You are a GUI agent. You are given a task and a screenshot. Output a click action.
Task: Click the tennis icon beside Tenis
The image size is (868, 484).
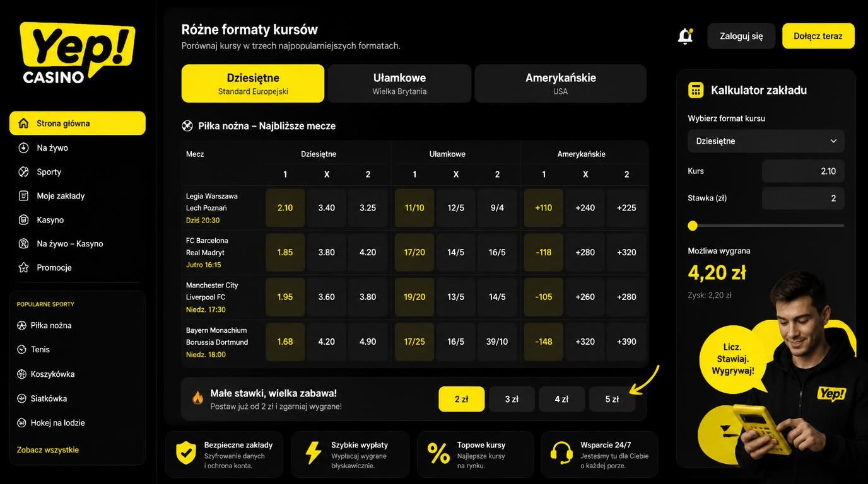click(x=21, y=349)
